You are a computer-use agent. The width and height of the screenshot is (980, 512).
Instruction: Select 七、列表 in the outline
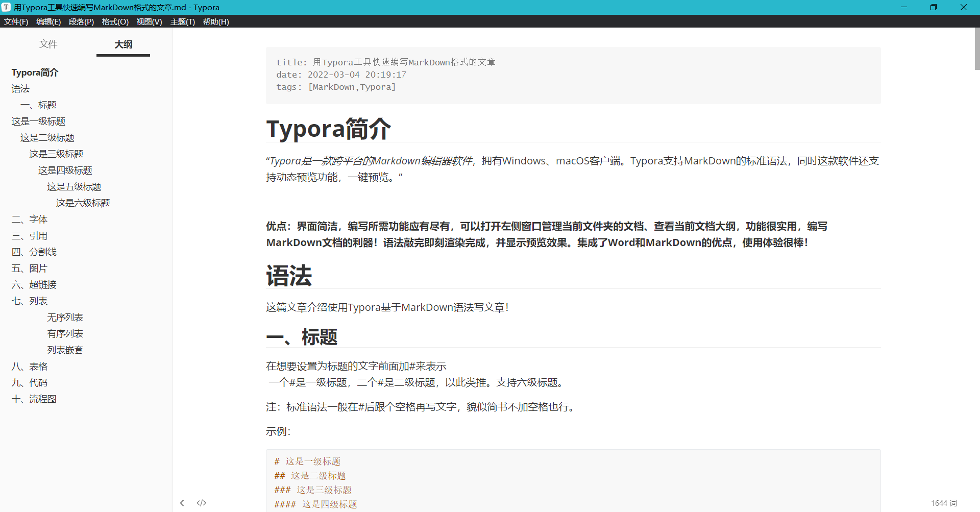[x=30, y=301]
